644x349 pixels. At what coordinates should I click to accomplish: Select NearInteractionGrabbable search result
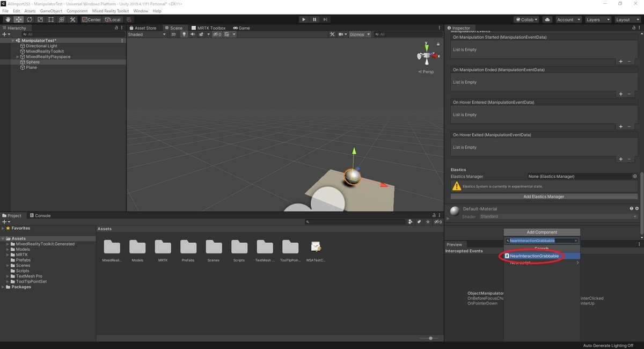tap(542, 256)
